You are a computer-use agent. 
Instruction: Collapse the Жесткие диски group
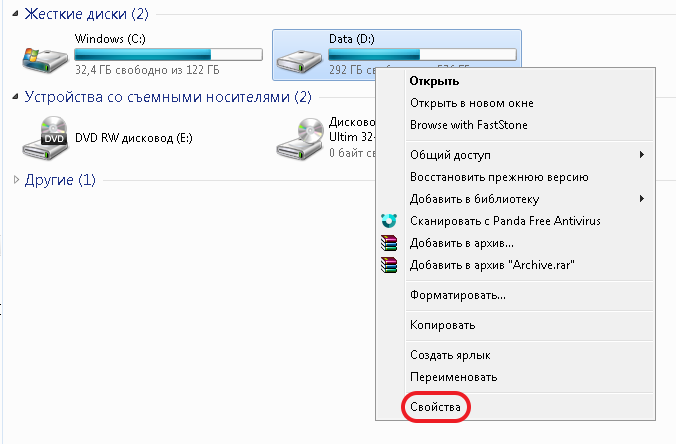[16, 14]
